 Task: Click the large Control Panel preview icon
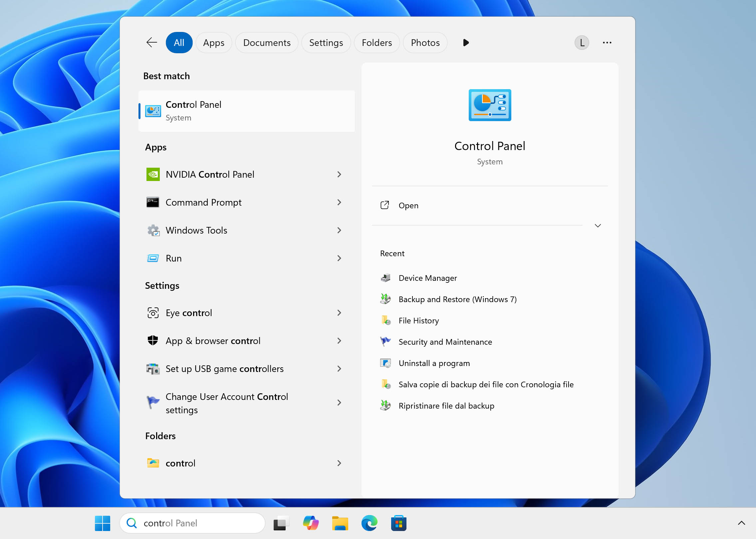(490, 105)
